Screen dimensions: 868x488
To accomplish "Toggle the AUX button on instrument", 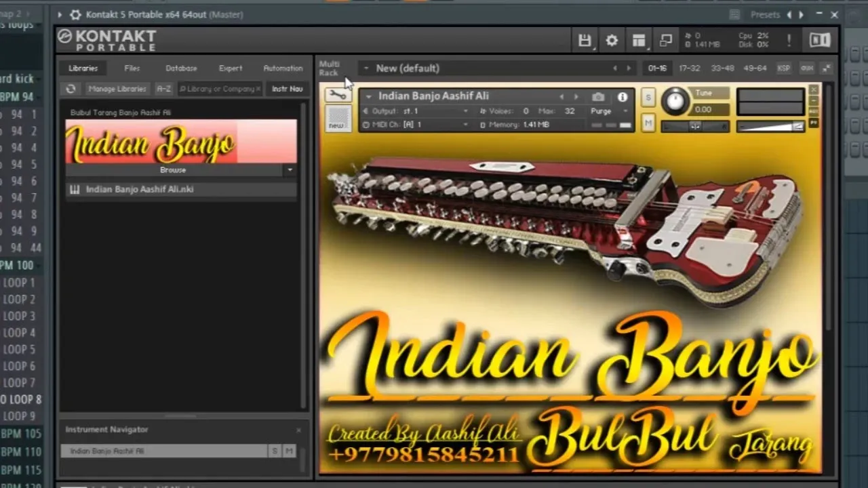I will (814, 112).
